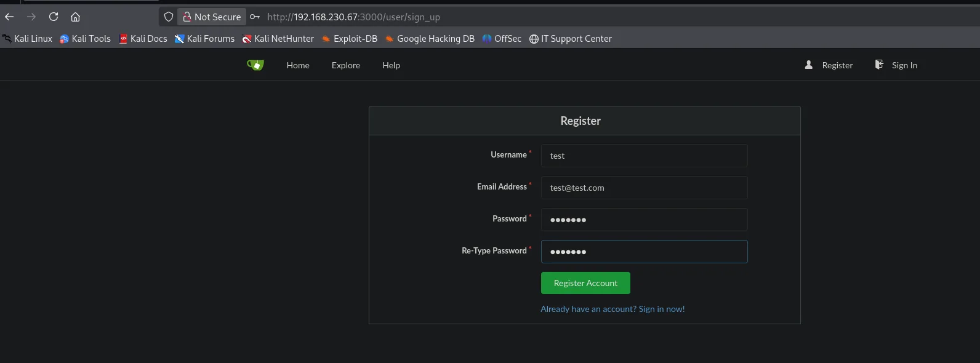Image resolution: width=980 pixels, height=363 pixels.
Task: Go to the browser home icon
Action: pyautogui.click(x=76, y=17)
